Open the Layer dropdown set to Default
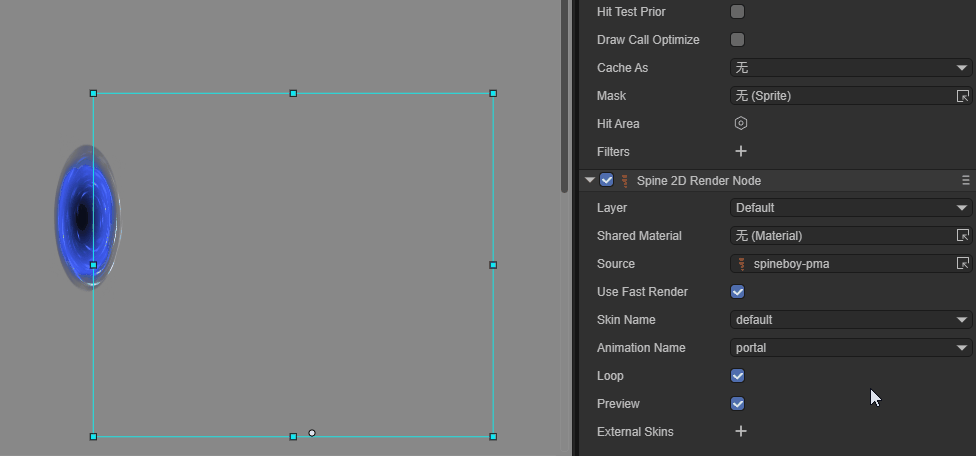The height and width of the screenshot is (456, 976). (x=851, y=208)
